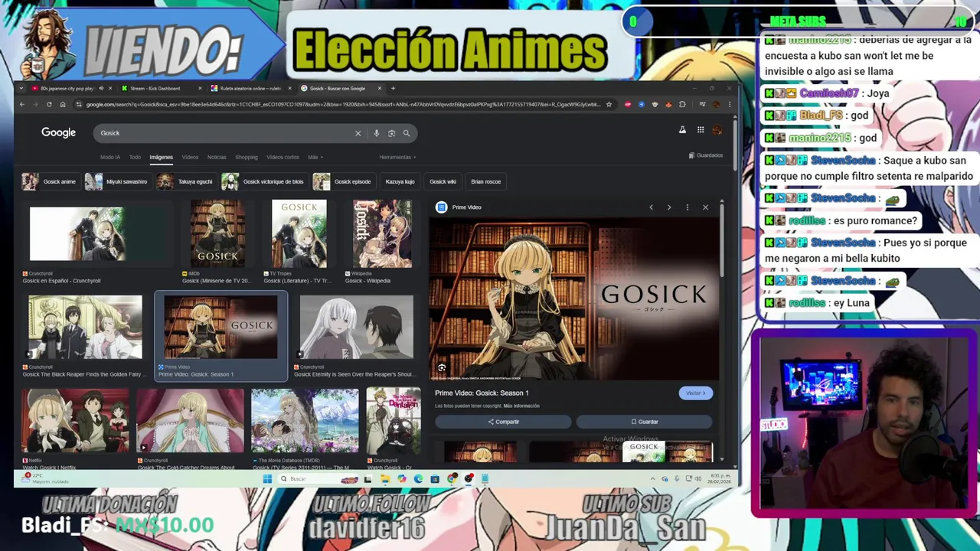Viewport: 980px width, 551px height.
Task: Select the Modo IA search tab
Action: point(110,157)
